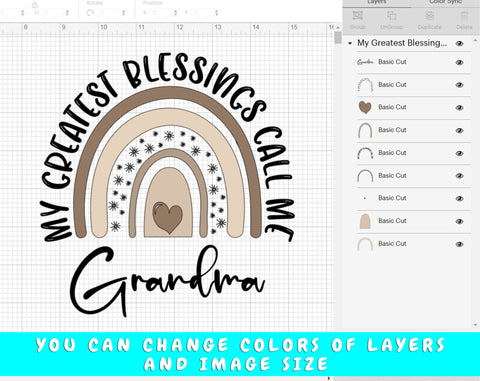Hide the heart layer with eye icon
The image size is (480, 381).
pyautogui.click(x=460, y=108)
